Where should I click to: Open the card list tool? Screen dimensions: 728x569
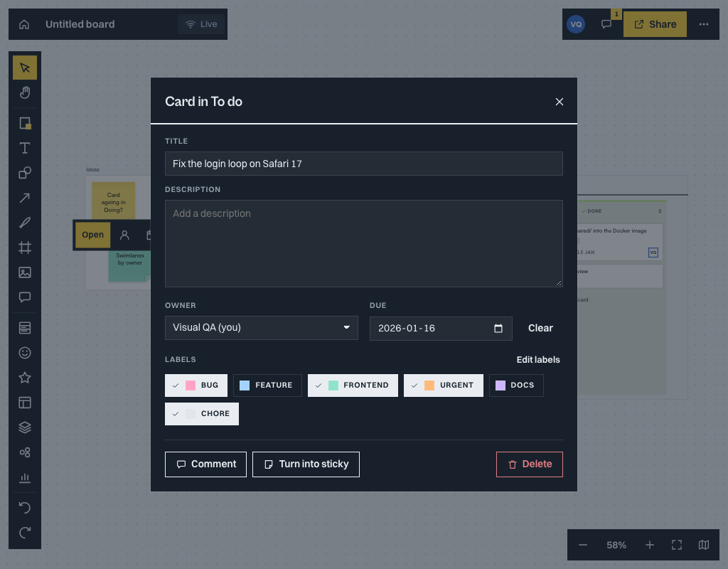click(25, 328)
